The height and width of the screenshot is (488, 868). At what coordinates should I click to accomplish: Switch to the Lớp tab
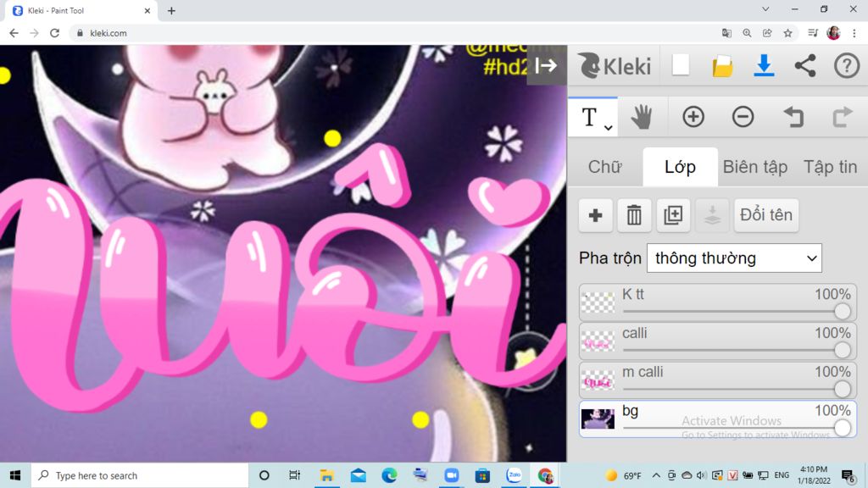680,167
